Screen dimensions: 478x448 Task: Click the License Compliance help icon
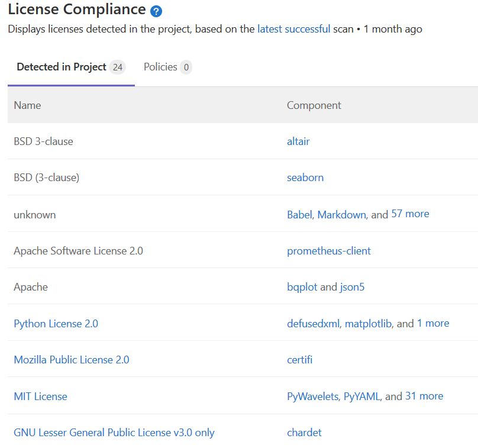coord(156,11)
